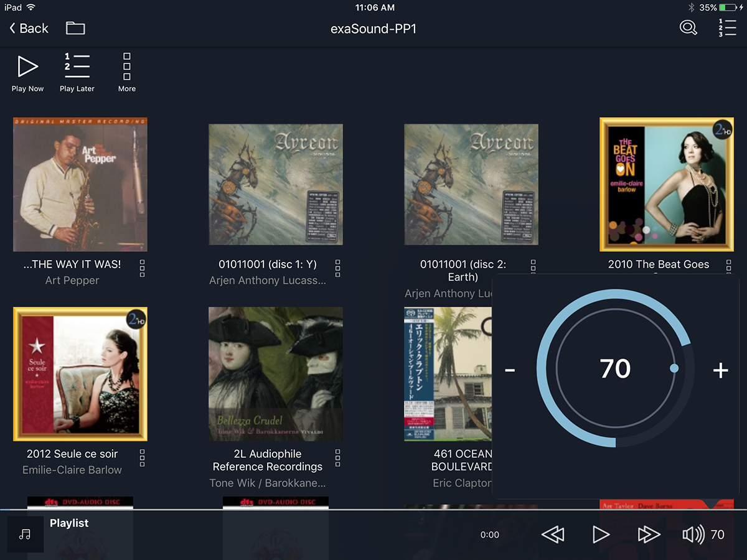Open the Bellezza Crudel album cover

click(276, 374)
